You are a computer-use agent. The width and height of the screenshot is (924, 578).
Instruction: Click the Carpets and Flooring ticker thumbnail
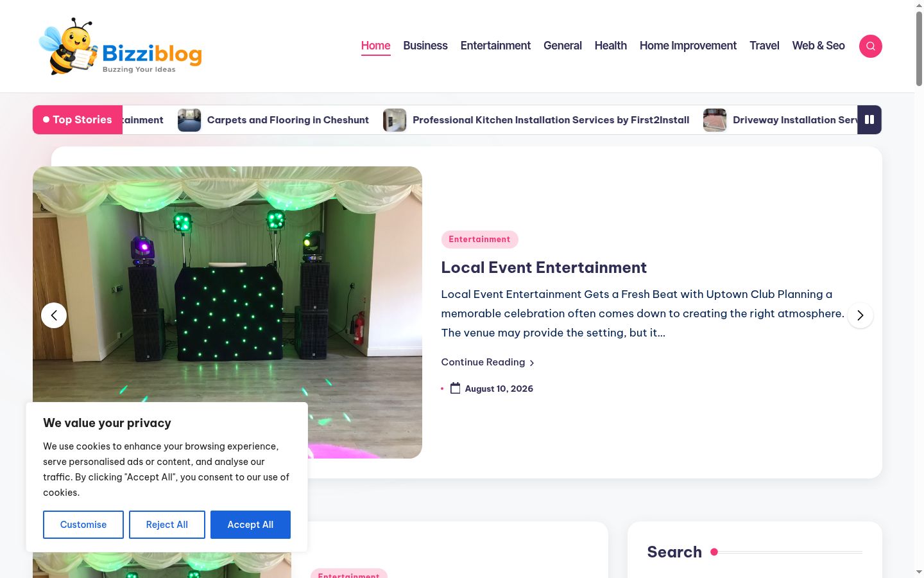[189, 120]
